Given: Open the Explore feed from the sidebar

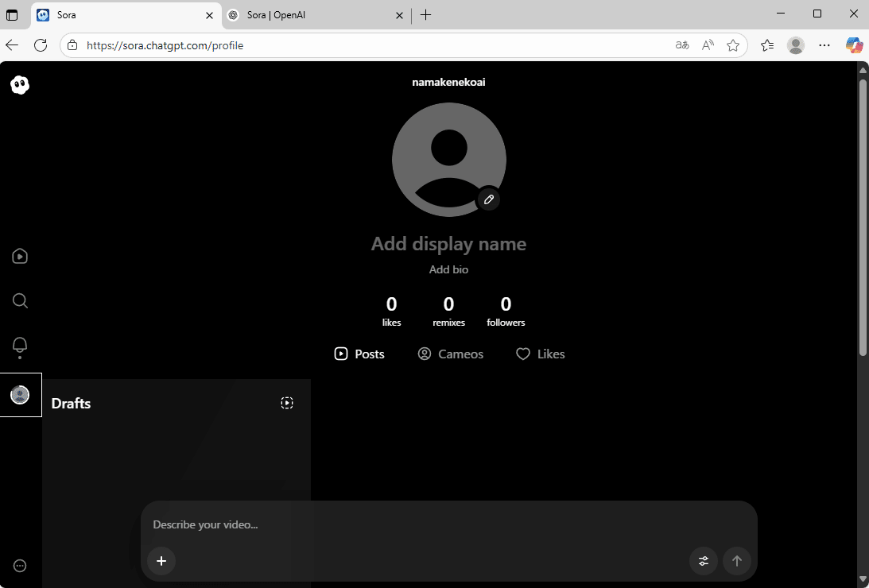Looking at the screenshot, I should coord(19,256).
